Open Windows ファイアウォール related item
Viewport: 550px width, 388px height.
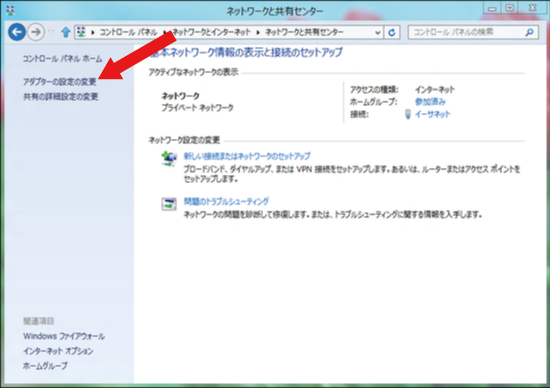click(x=64, y=336)
